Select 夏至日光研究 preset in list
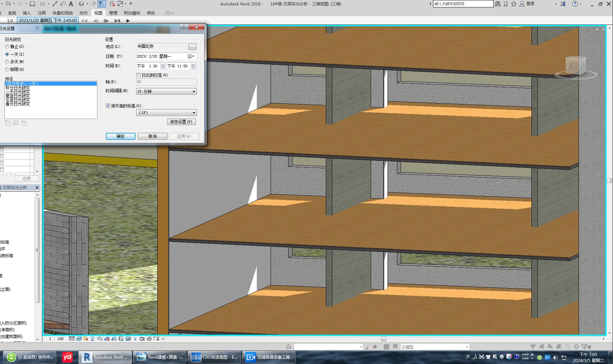 (x=18, y=96)
